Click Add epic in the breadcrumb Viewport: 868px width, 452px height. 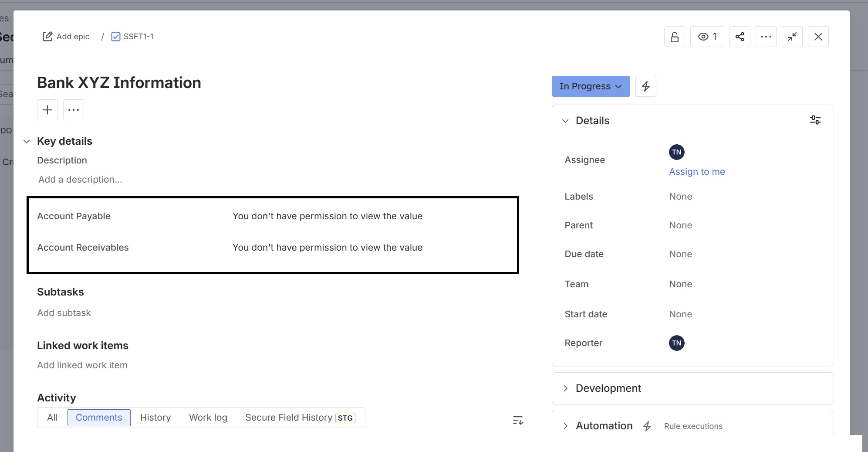[x=66, y=37]
